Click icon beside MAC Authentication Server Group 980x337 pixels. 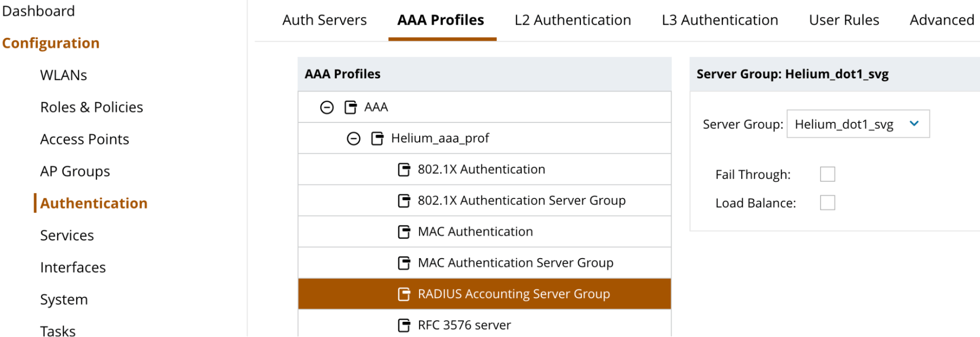coord(404,263)
